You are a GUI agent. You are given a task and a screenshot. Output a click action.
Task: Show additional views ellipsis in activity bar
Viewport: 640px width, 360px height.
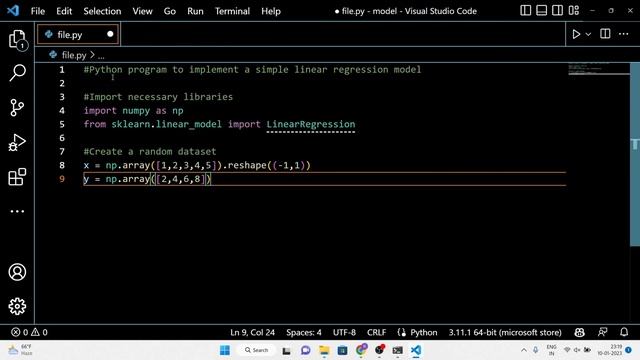point(17,211)
